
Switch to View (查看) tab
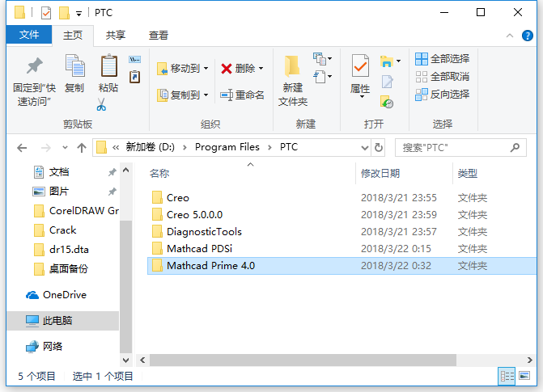coord(159,36)
